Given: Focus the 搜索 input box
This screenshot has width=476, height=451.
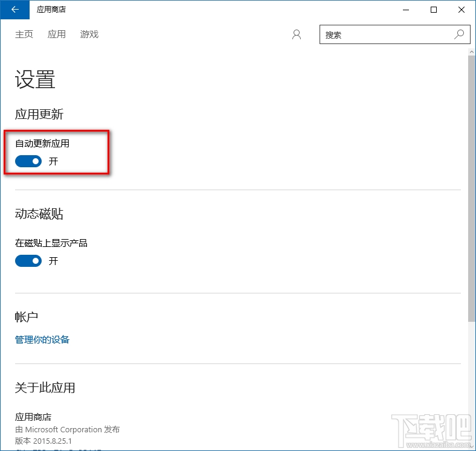Looking at the screenshot, I should coord(387,35).
